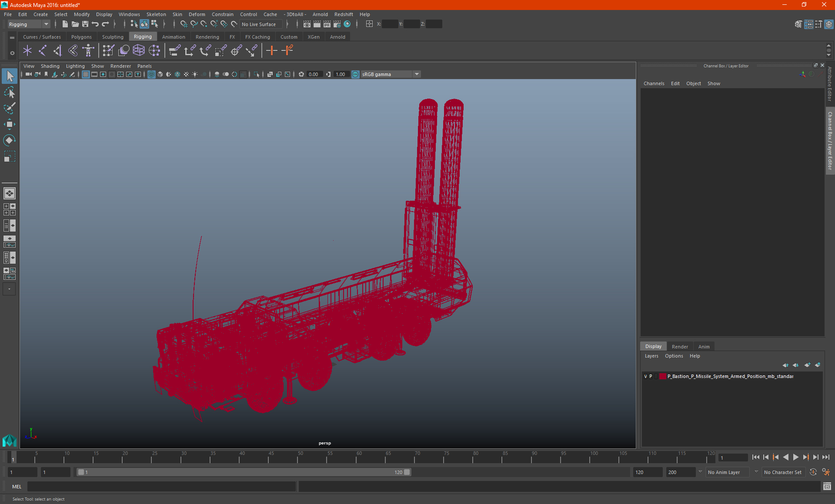Screen dimensions: 835x504
Task: Toggle the layer V visibility box
Action: tap(645, 376)
